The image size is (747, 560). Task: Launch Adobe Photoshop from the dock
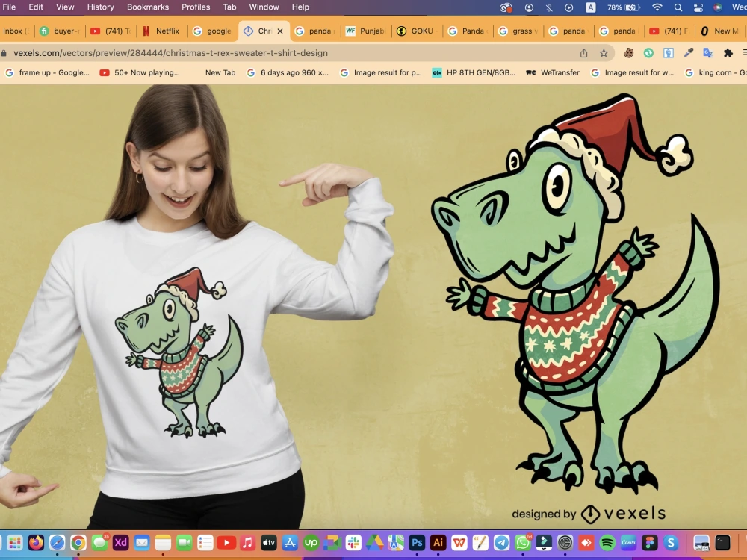tap(417, 542)
